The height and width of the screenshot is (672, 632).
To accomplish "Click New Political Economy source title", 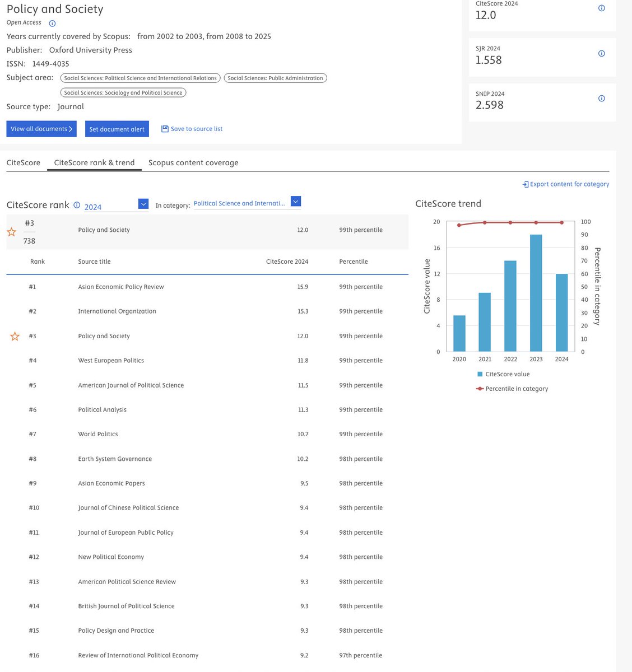I will (x=111, y=557).
